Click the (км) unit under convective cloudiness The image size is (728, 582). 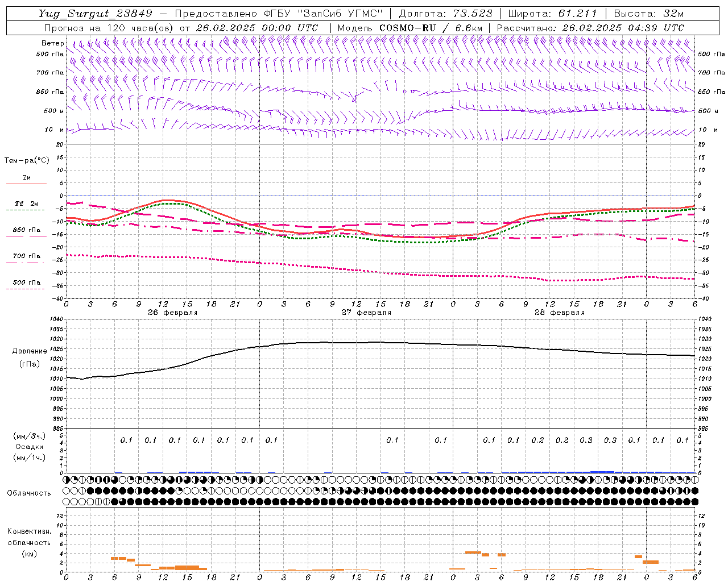pyautogui.click(x=30, y=554)
